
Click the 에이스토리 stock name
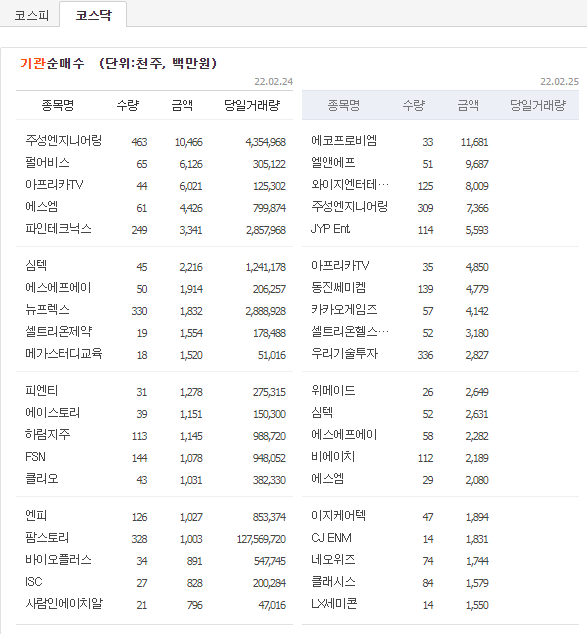[x=53, y=412]
